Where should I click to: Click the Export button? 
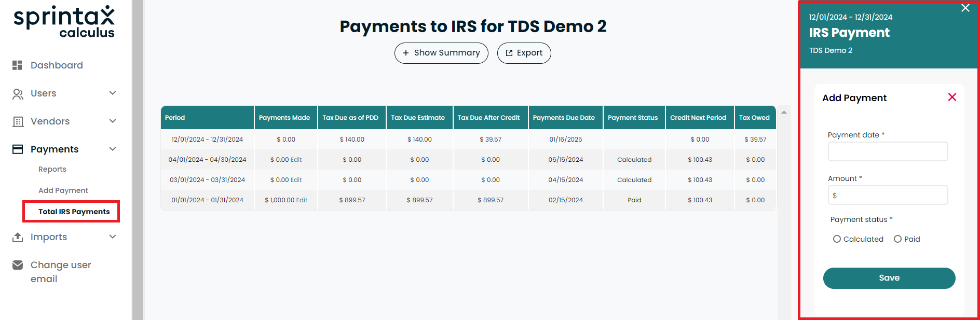tap(524, 53)
